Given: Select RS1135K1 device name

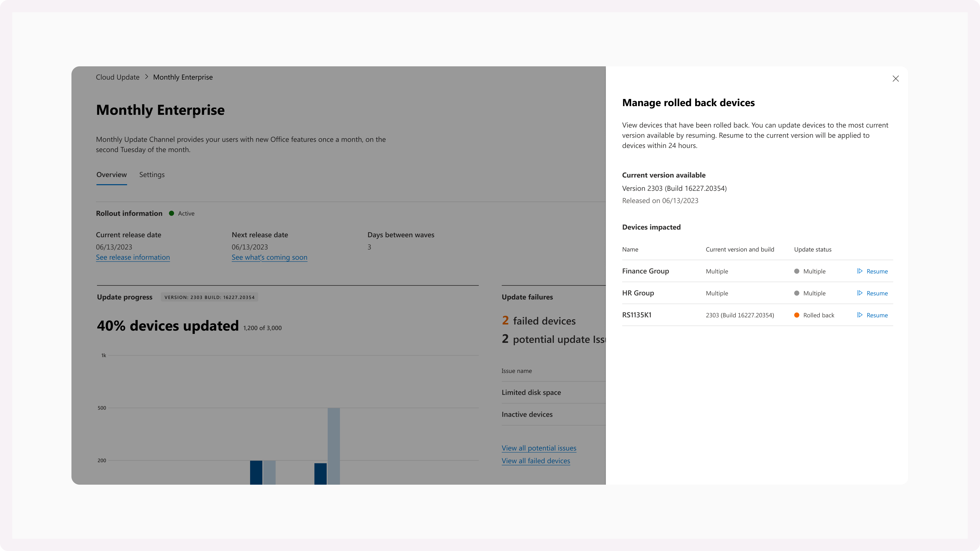Looking at the screenshot, I should 637,315.
